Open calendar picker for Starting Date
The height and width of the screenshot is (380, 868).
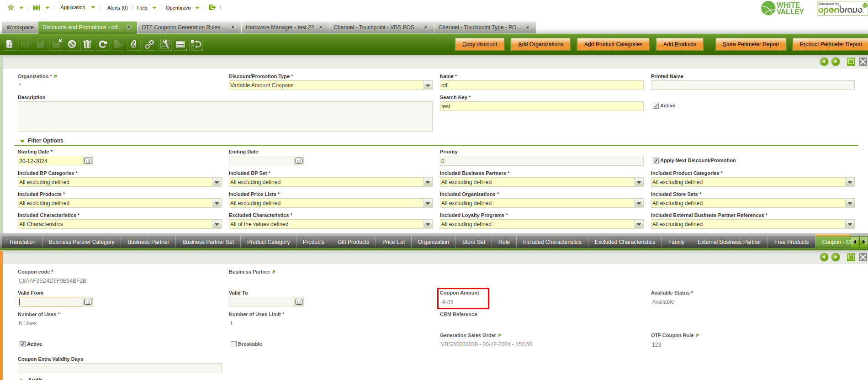click(x=88, y=161)
